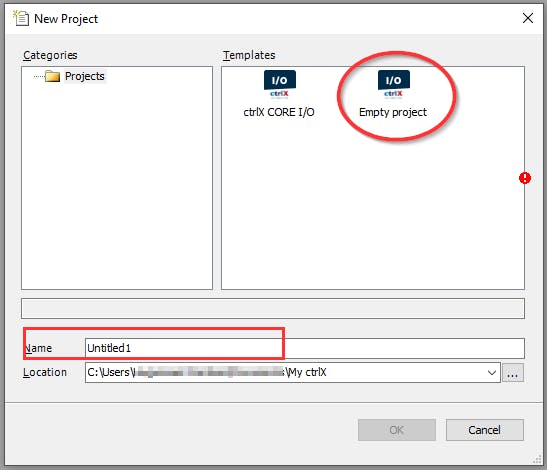The height and width of the screenshot is (470, 547).
Task: Click the "Empty project" label text
Action: click(393, 112)
